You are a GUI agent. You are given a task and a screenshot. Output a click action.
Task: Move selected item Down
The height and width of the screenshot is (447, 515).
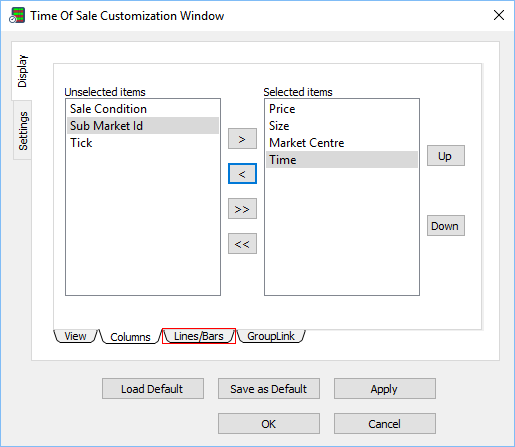click(446, 226)
